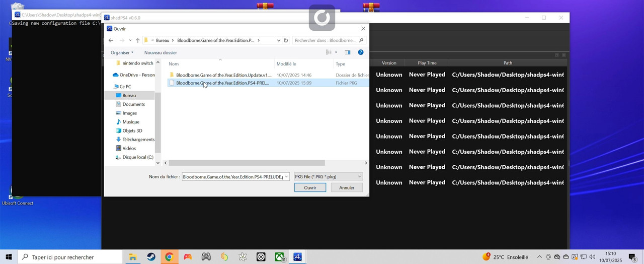Open the Xbox app on the taskbar
Screen dimensions: 644x264
pyautogui.click(x=279, y=257)
